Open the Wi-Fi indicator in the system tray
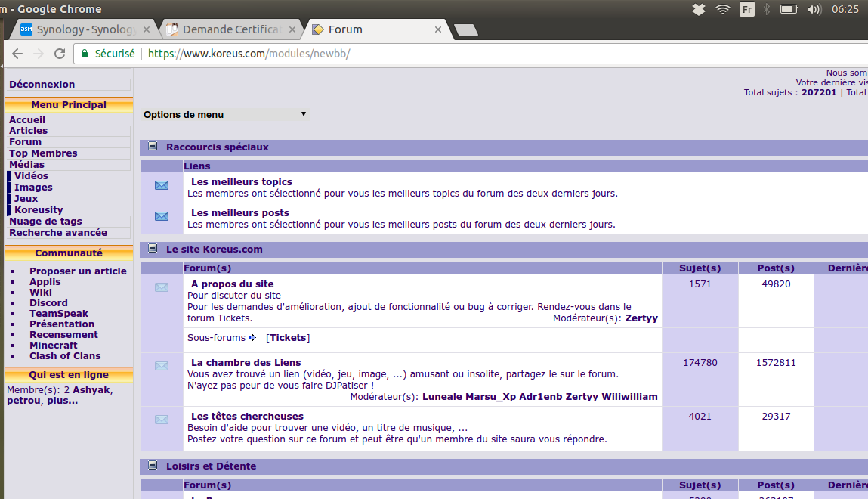The width and height of the screenshot is (868, 499). click(723, 10)
